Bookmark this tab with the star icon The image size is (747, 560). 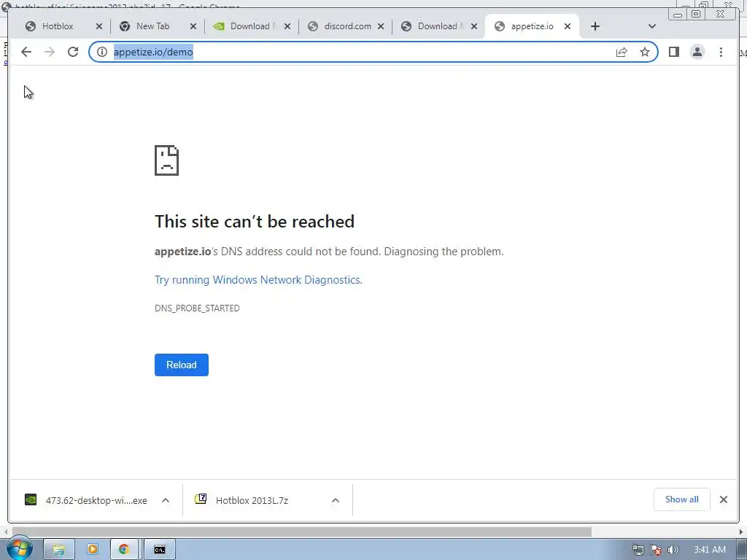click(x=645, y=52)
